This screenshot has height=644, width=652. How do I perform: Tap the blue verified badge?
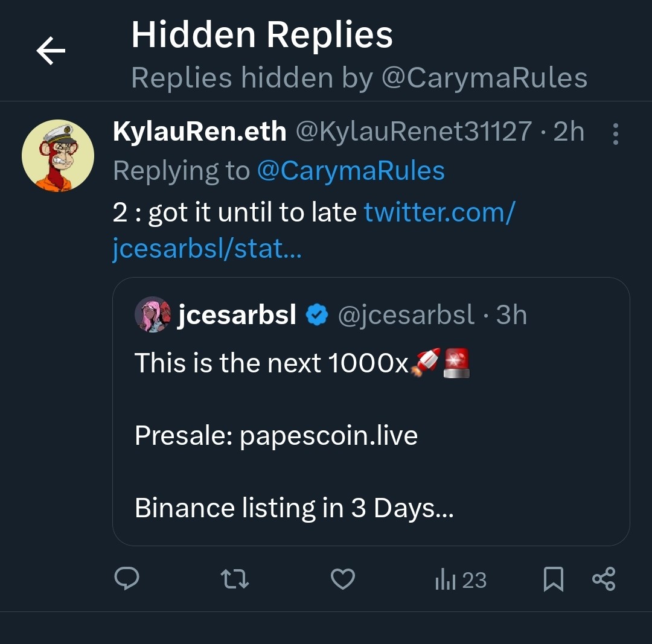tap(316, 314)
